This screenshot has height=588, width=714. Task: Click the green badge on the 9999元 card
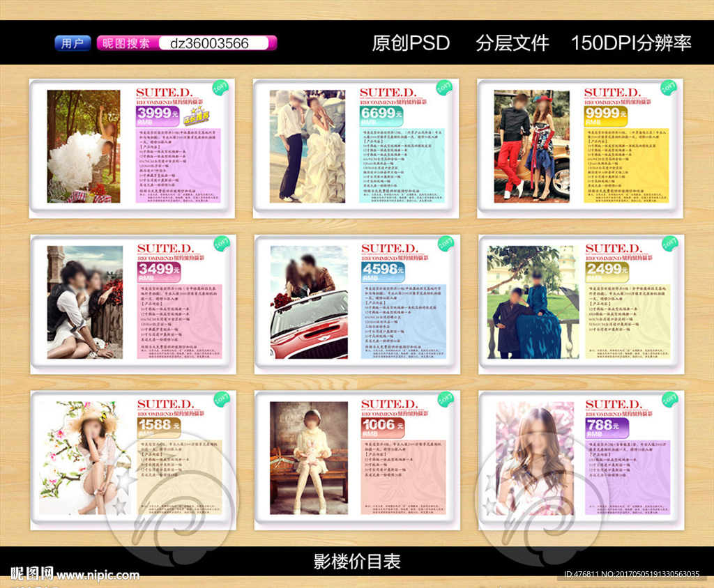(x=668, y=88)
